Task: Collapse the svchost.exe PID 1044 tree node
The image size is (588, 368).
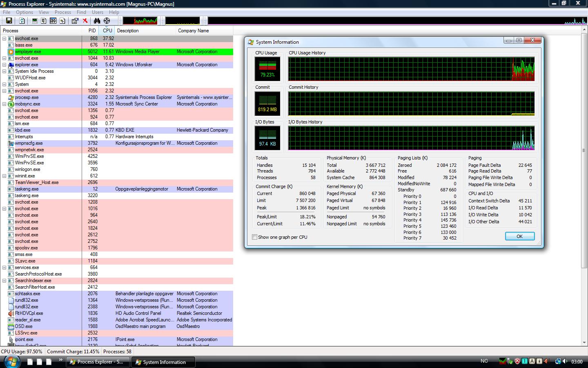Action: click(4, 58)
